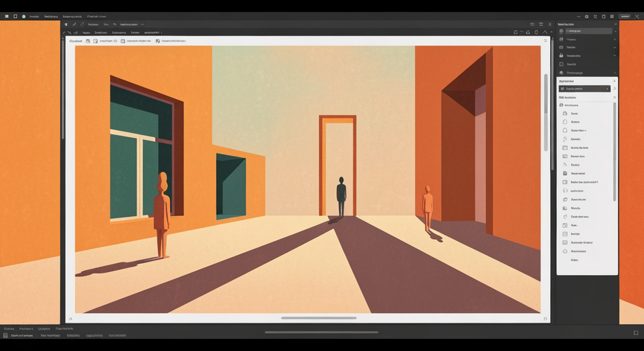Click the triangle shape icon above the canvas
Image resolution: width=644 pixels, height=351 pixels.
coord(546,32)
